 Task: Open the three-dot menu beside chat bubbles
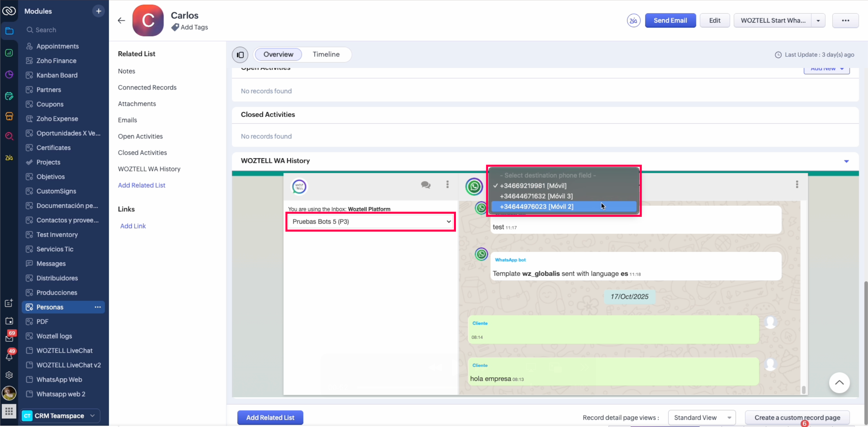click(x=448, y=184)
